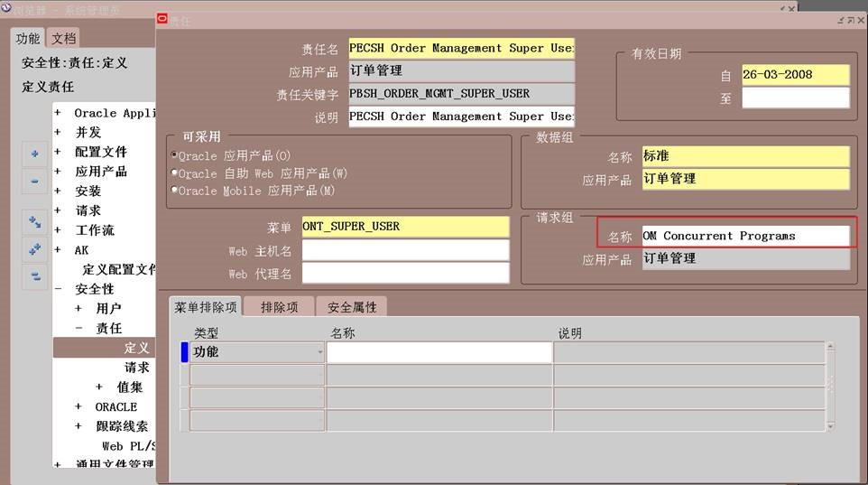868x485 pixels.
Task: Click the 说明 description field
Action: 462,117
